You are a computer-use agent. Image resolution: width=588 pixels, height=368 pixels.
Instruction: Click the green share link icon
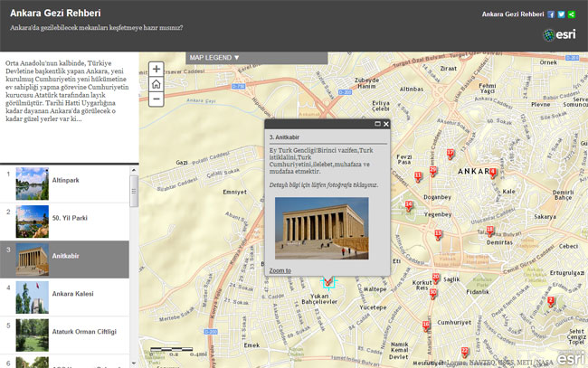[572, 14]
